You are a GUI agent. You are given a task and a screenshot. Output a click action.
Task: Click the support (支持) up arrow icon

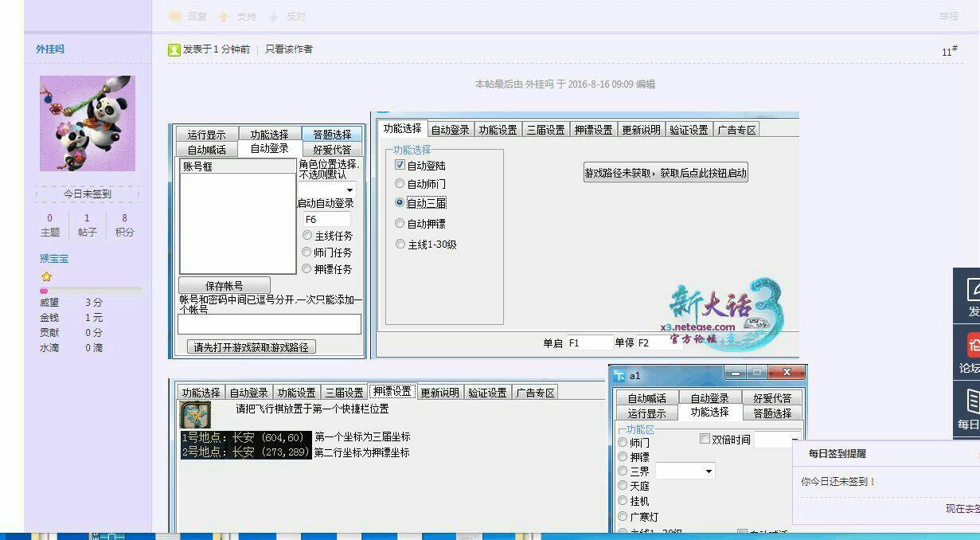pyautogui.click(x=225, y=16)
